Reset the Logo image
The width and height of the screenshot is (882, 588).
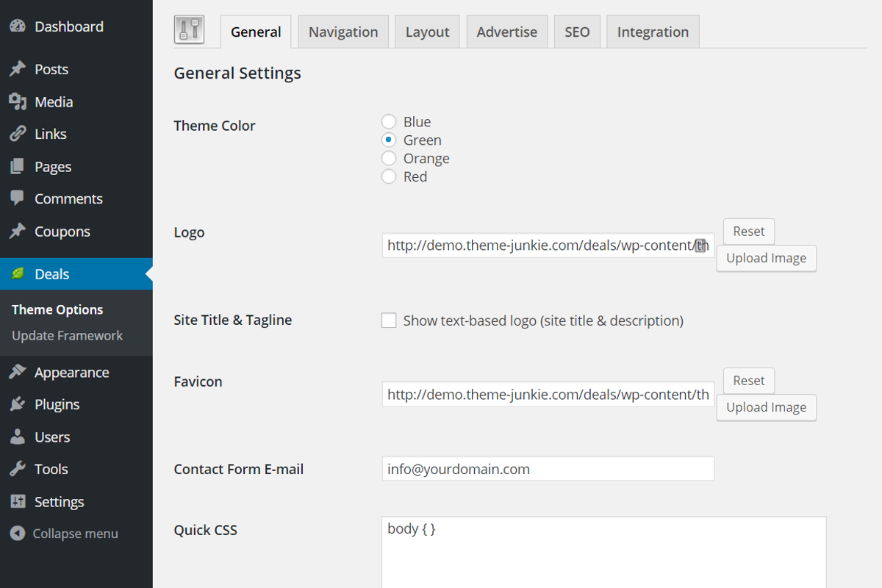pos(749,232)
